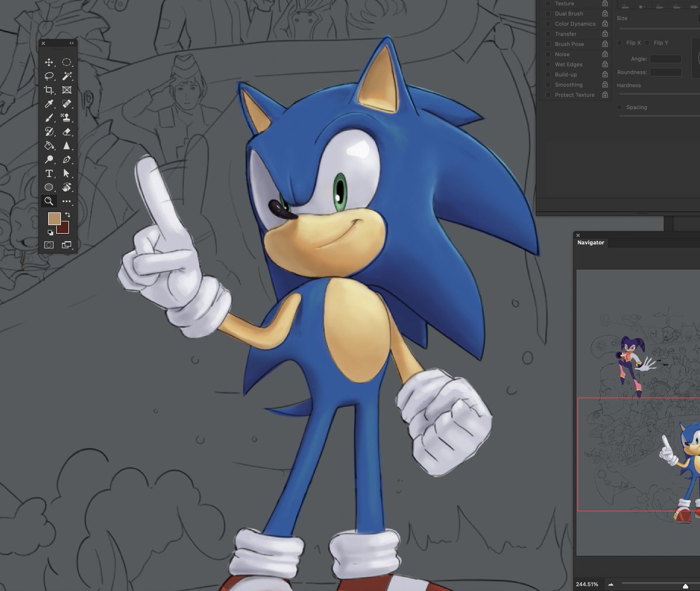
Task: Click the Roundness input field
Action: pos(666,72)
